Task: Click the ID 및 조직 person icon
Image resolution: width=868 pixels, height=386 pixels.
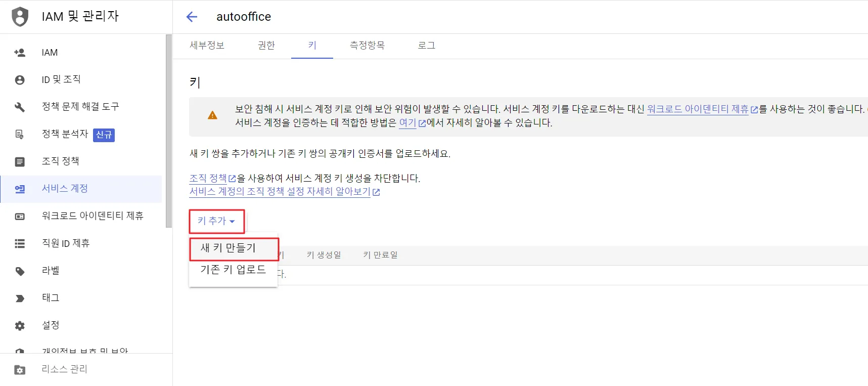Action: (x=20, y=80)
